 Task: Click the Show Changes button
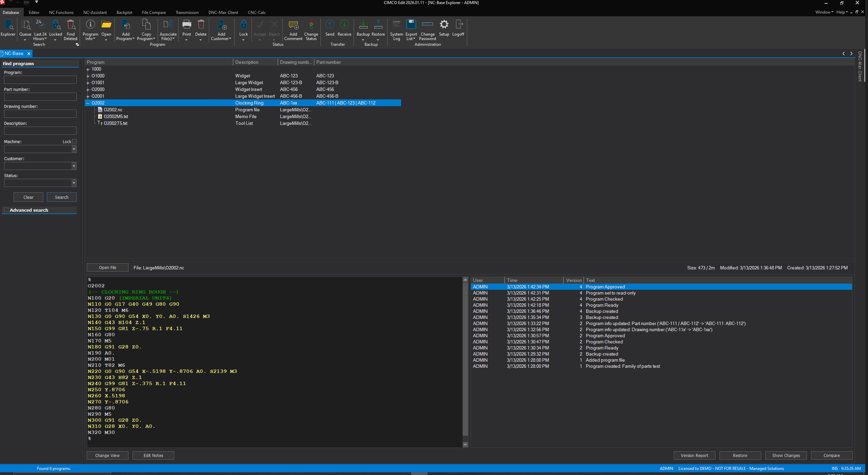coord(786,456)
